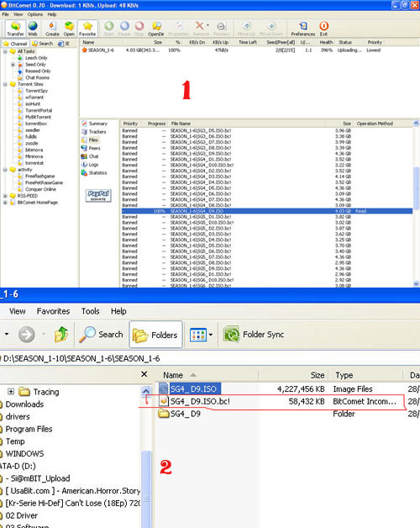Click the Explorer address bar path
Screen dimensions: 420x528
[x=81, y=359]
